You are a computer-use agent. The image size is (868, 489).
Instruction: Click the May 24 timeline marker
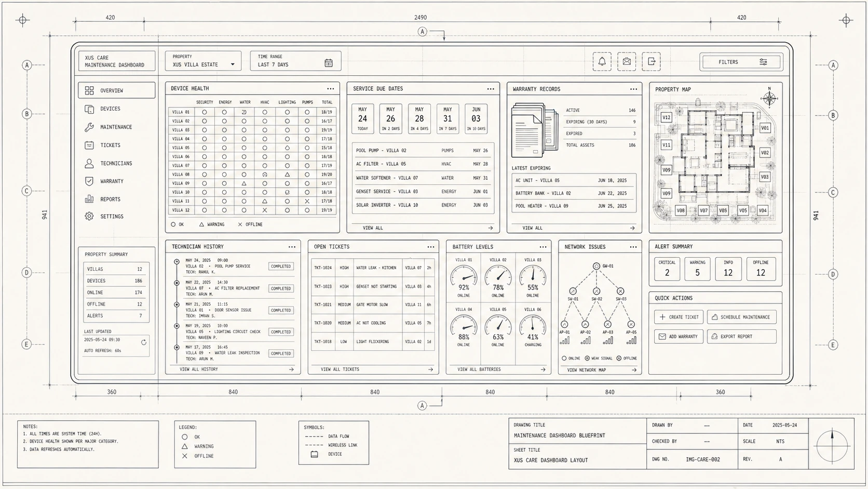point(177,261)
